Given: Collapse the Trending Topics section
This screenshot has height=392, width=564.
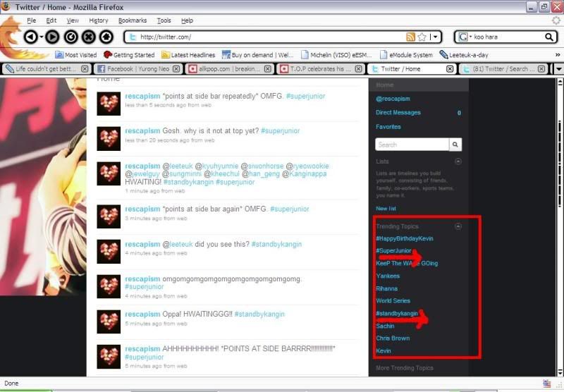Looking at the screenshot, I should tap(458, 226).
